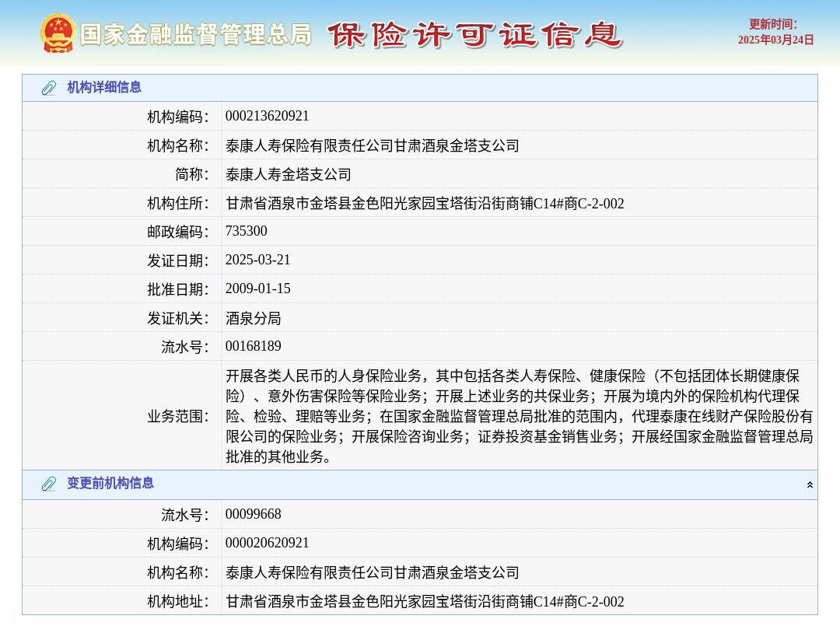This screenshot has height=626, width=840.
Task: Click the 发证日期 label
Action: [178, 261]
